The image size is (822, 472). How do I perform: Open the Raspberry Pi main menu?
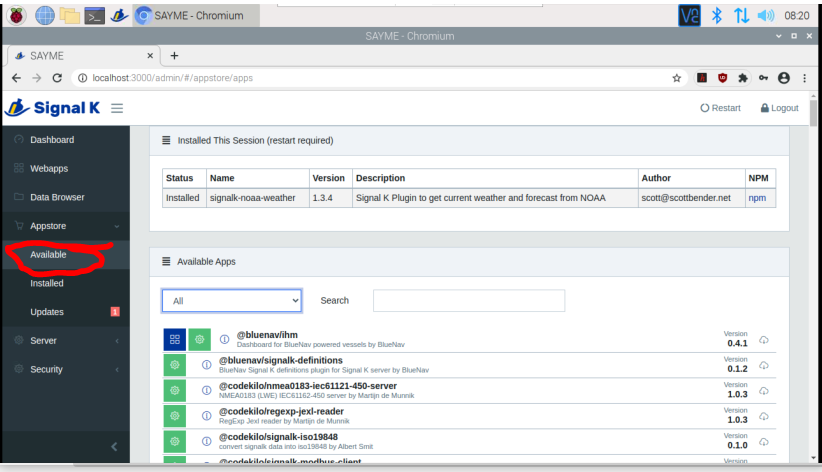[x=17, y=16]
